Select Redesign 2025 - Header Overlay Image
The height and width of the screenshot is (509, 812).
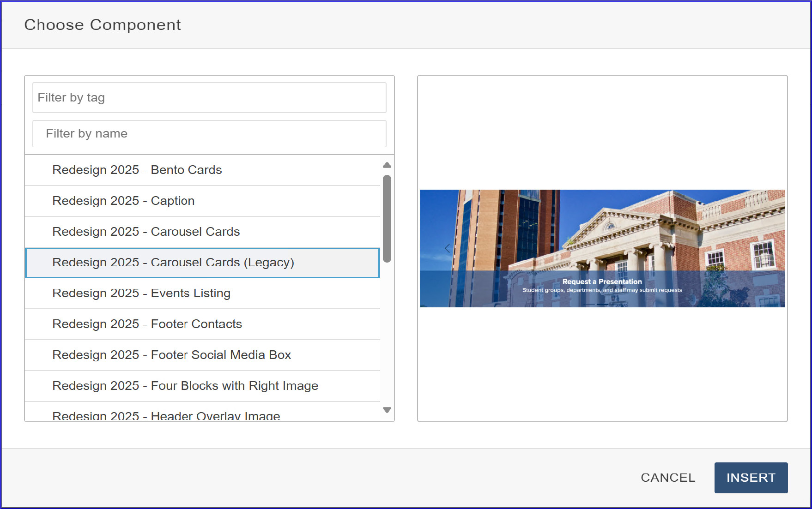tap(166, 415)
